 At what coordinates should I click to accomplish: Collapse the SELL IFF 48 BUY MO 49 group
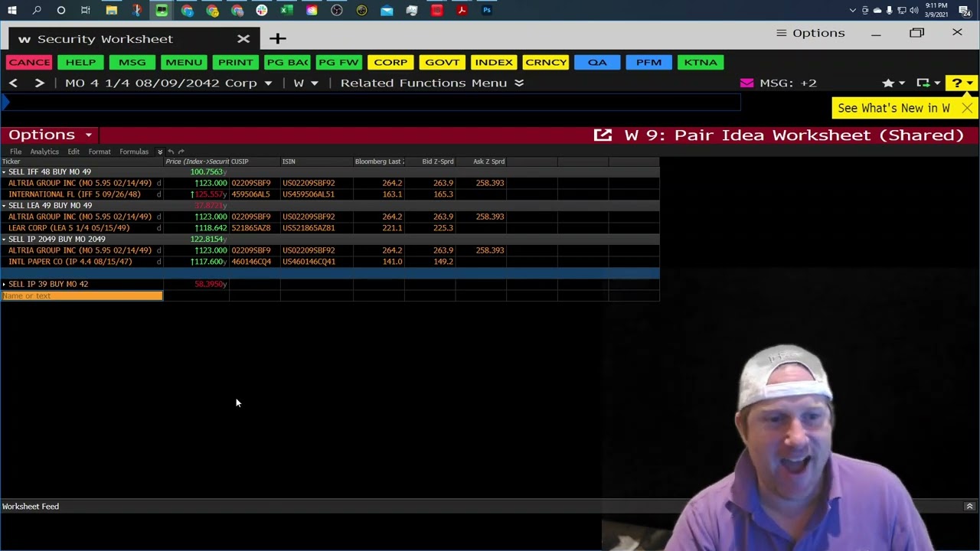point(4,172)
